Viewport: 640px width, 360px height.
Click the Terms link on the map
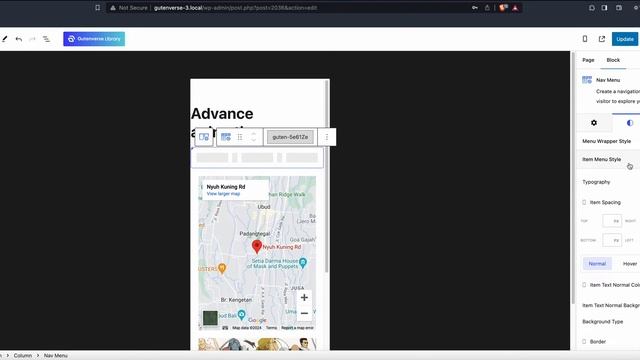[x=271, y=328]
